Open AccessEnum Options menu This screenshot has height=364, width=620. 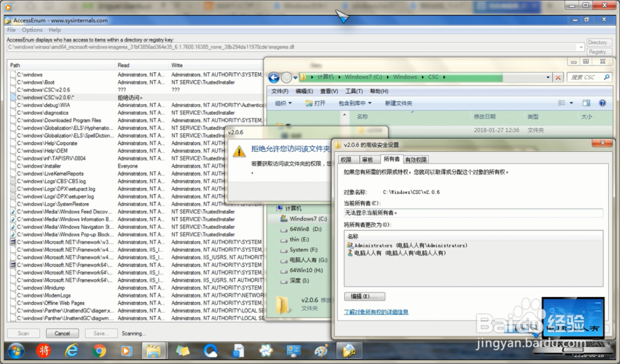(32, 30)
